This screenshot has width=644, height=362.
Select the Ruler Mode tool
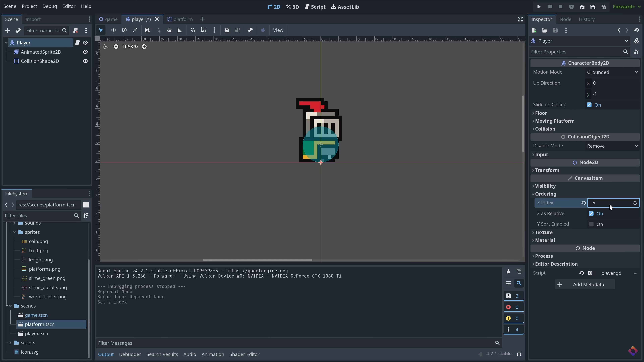click(x=180, y=30)
